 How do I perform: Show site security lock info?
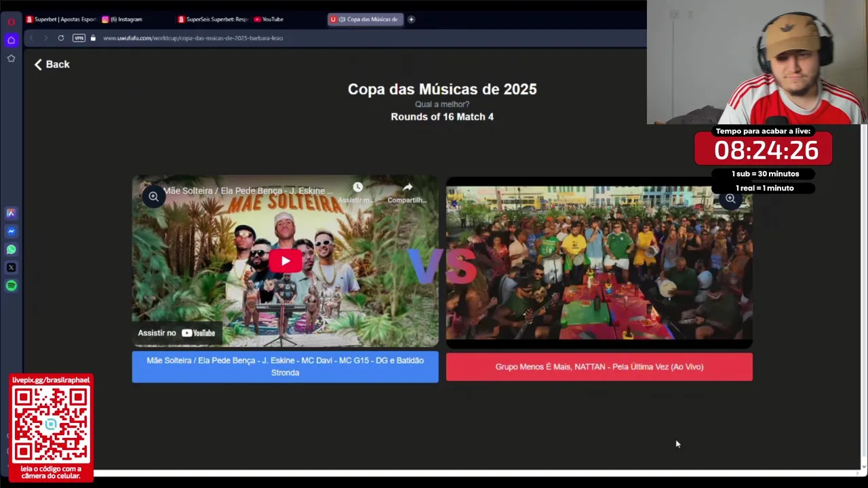pyautogui.click(x=93, y=38)
